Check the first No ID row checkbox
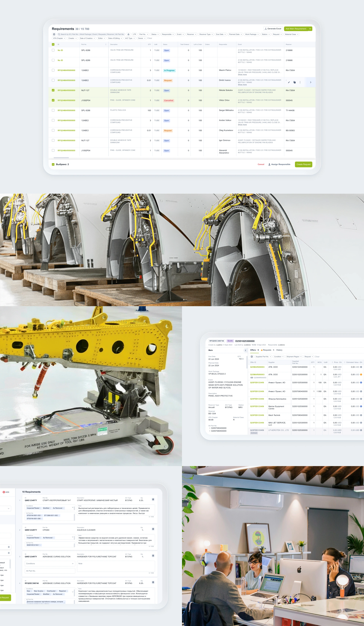Screen dimensions: 364x626 click(53, 50)
